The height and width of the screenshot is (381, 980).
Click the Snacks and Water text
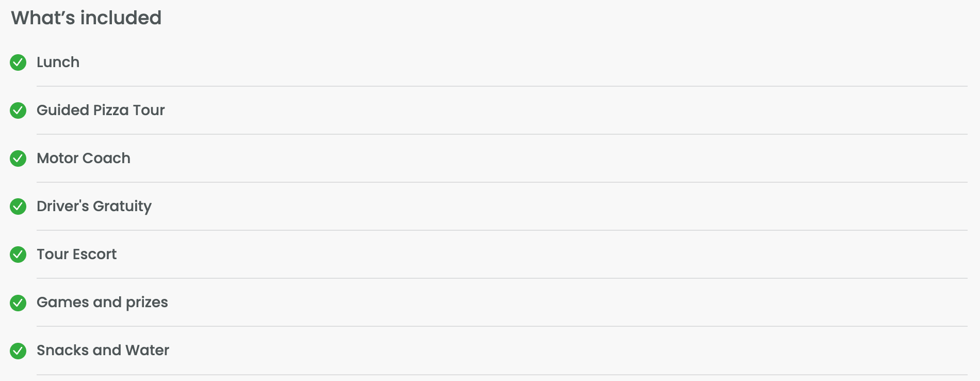click(x=103, y=351)
